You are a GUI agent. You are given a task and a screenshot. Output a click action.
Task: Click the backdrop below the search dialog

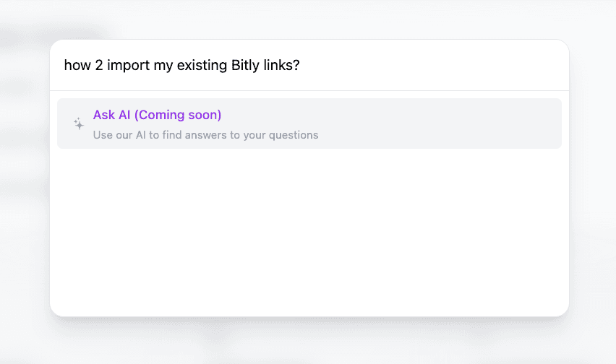[309, 343]
